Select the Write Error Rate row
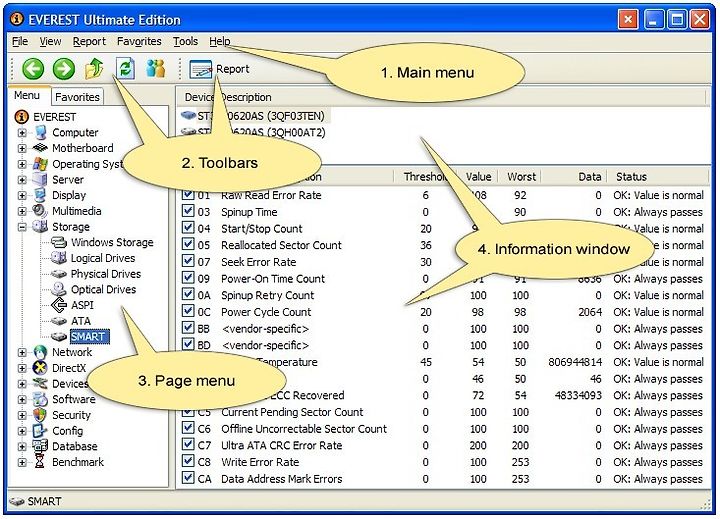The image size is (720, 519). (442, 462)
